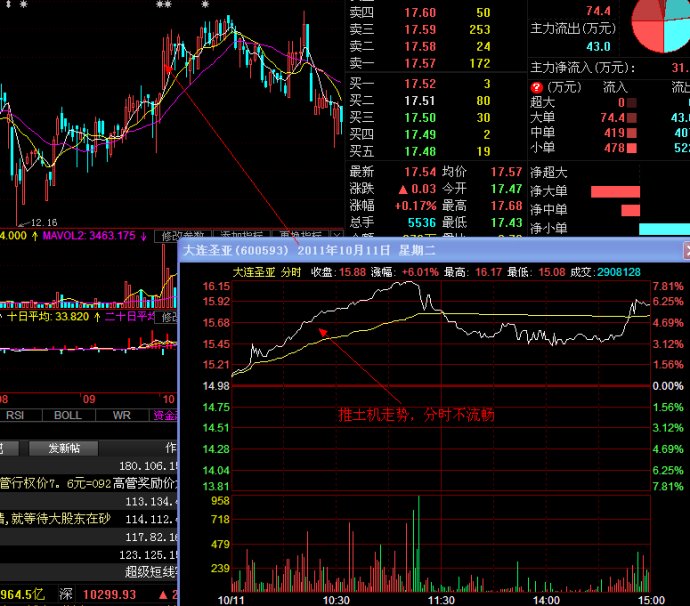690x606 pixels.
Task: Click the down arrow after MAVOL2 3463.175
Action: point(144,236)
